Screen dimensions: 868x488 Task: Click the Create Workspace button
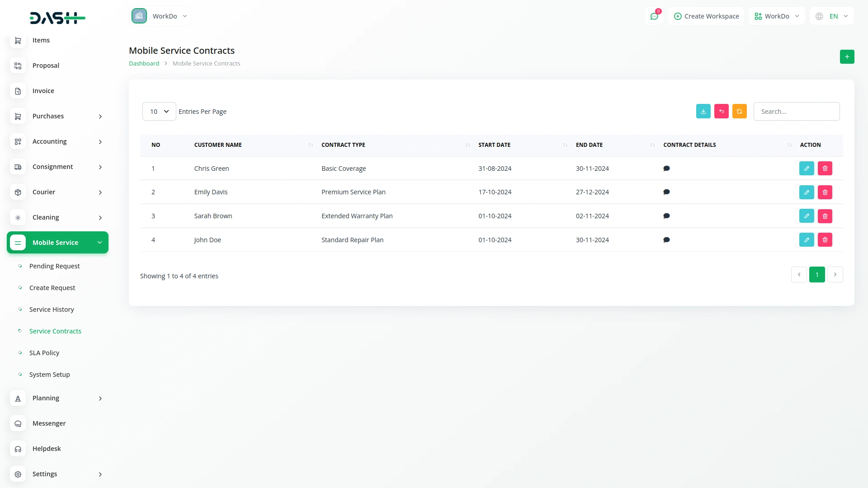coord(706,16)
